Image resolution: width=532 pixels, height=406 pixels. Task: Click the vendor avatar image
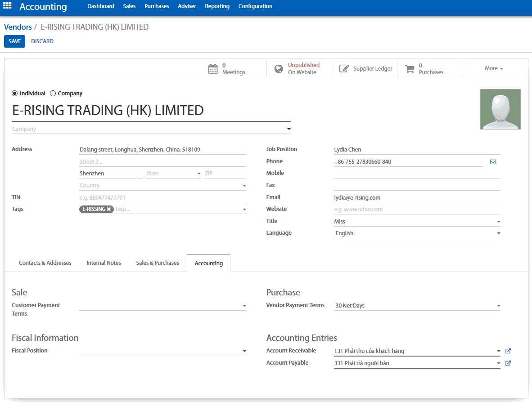(500, 109)
